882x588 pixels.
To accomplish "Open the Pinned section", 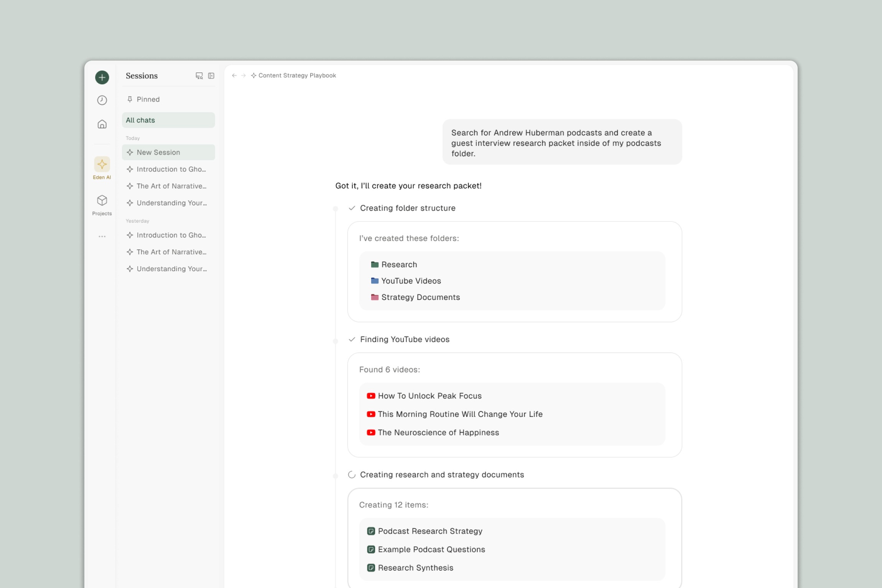I will coord(148,99).
